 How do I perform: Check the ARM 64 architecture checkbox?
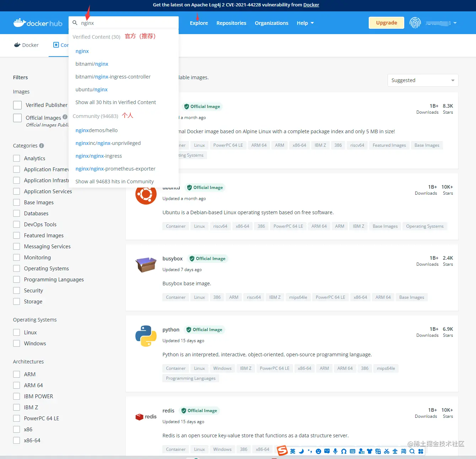point(16,385)
